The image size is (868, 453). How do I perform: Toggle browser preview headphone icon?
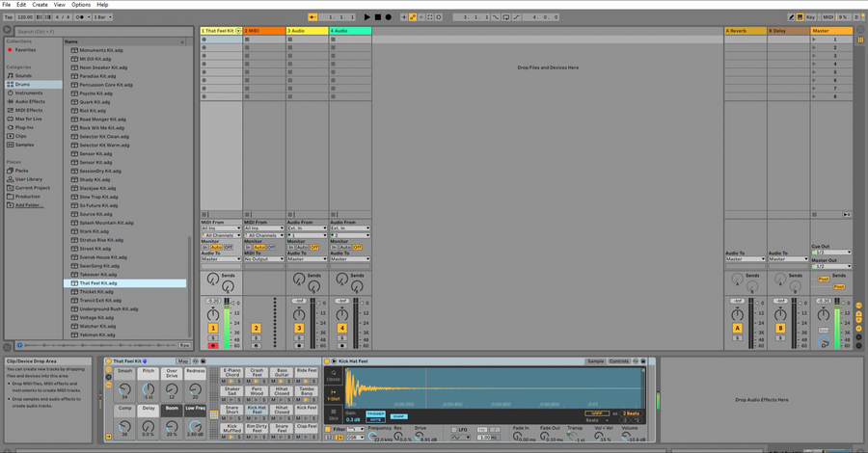20,345
